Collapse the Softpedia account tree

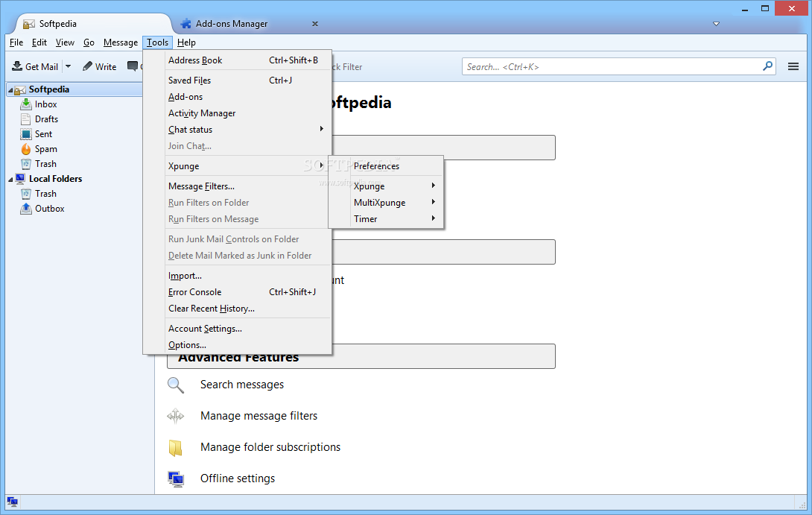pyautogui.click(x=10, y=90)
